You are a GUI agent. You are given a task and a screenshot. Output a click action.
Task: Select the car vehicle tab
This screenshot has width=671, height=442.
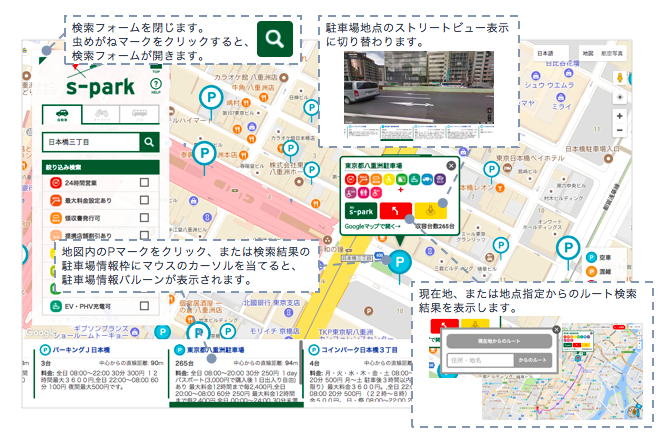point(62,115)
